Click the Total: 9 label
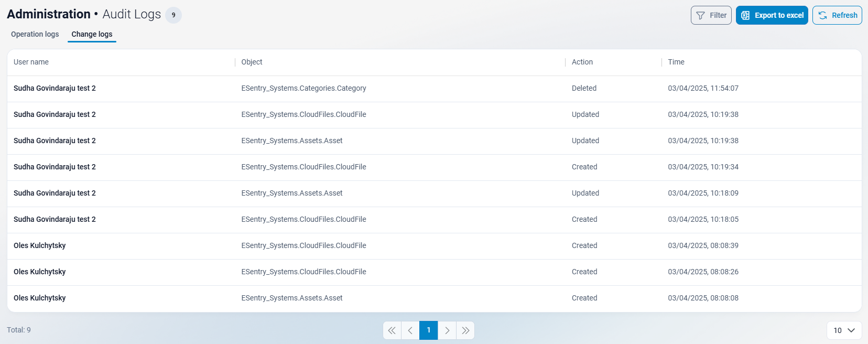Image resolution: width=868 pixels, height=344 pixels. 19,330
